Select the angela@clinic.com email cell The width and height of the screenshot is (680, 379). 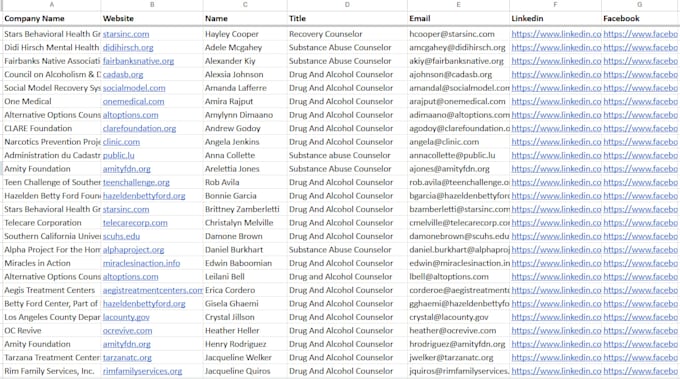pyautogui.click(x=458, y=142)
